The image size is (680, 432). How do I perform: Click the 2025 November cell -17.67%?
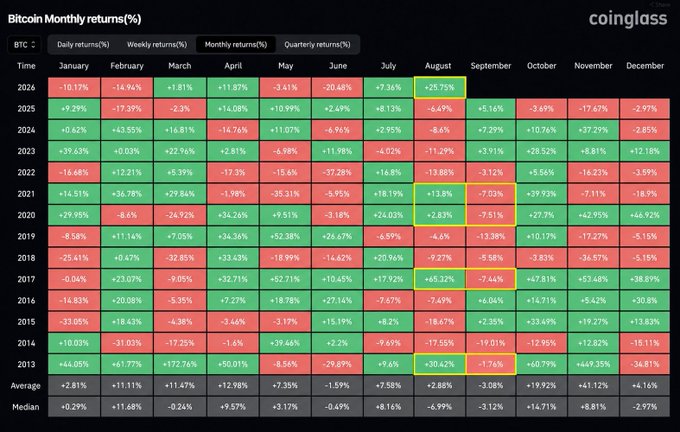click(593, 109)
